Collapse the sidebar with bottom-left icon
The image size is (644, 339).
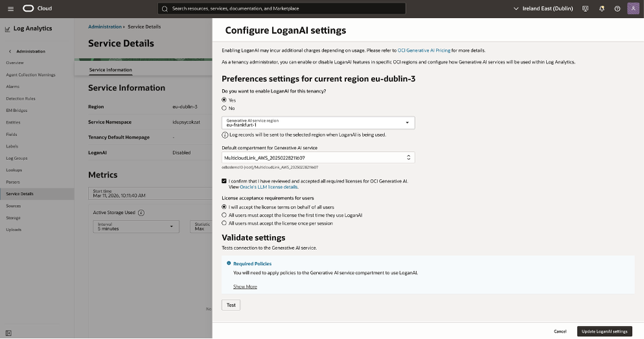pos(8,333)
